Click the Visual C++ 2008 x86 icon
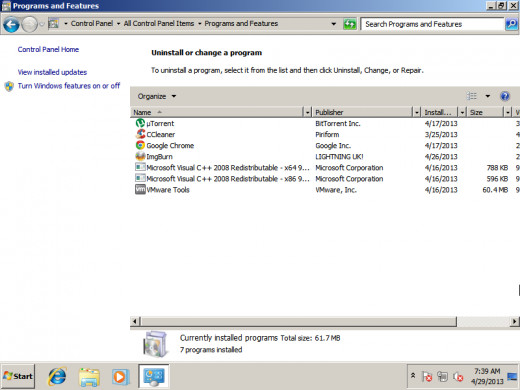 tap(140, 178)
